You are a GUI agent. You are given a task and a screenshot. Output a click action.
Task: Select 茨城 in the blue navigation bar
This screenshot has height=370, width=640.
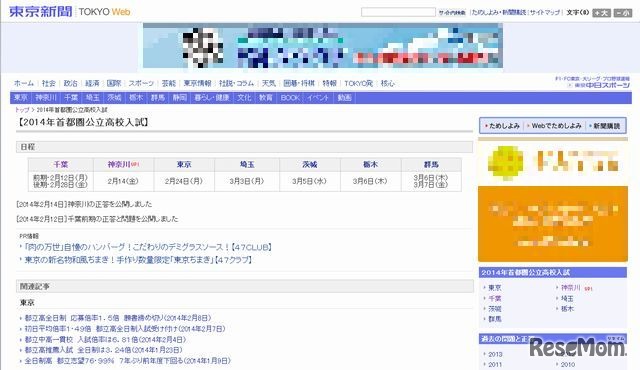[x=114, y=98]
